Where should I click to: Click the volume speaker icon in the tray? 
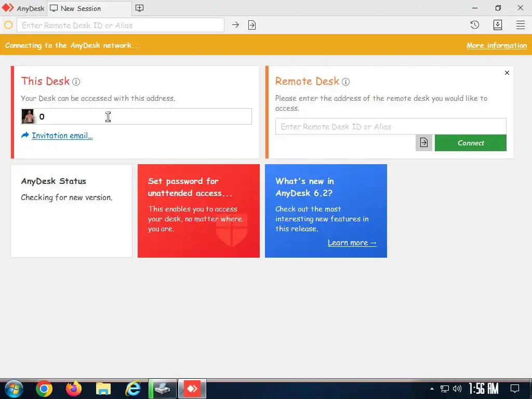(457, 389)
